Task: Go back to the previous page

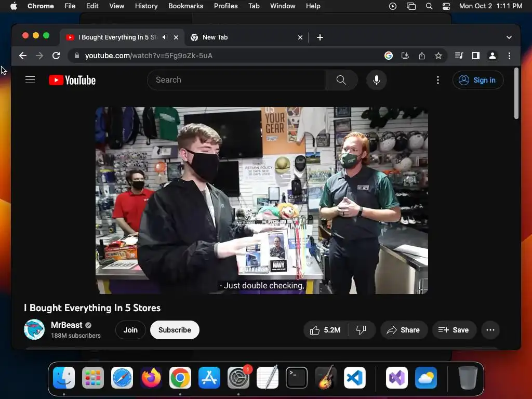Action: click(23, 56)
